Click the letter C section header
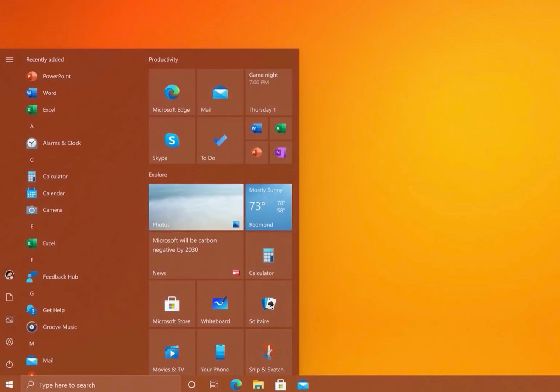Image resolution: width=560 pixels, height=392 pixels. pos(32,159)
